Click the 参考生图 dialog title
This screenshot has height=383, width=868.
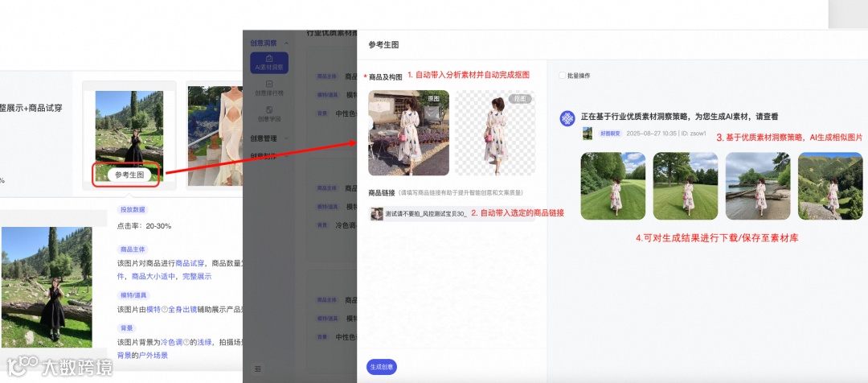coord(383,45)
